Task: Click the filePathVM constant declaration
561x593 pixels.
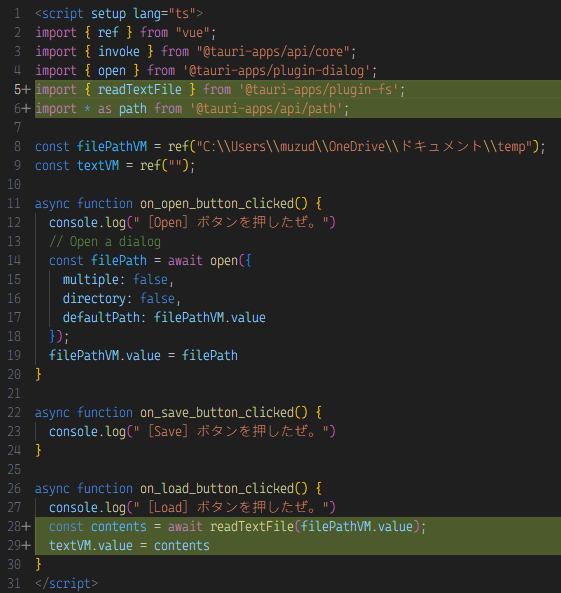Action: coord(112,147)
